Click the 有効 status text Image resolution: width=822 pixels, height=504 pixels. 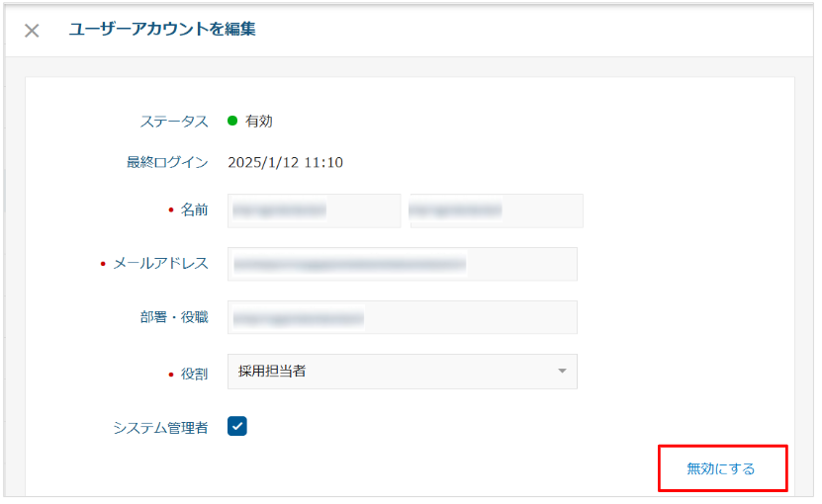(259, 122)
